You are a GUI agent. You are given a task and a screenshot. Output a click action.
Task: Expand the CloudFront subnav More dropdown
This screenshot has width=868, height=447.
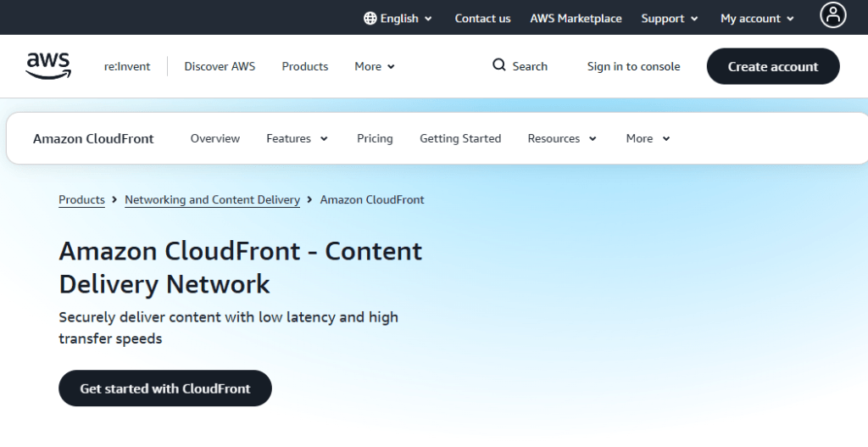click(648, 138)
